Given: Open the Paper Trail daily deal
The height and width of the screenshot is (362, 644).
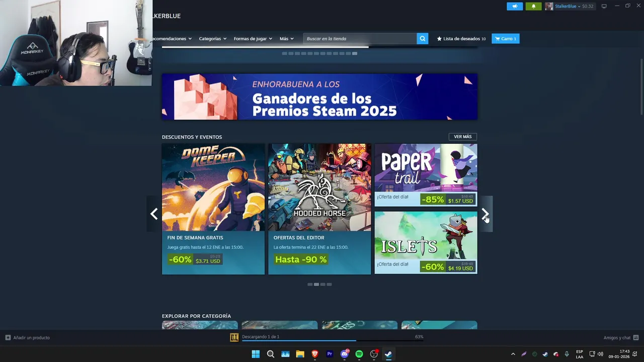Looking at the screenshot, I should click(426, 175).
